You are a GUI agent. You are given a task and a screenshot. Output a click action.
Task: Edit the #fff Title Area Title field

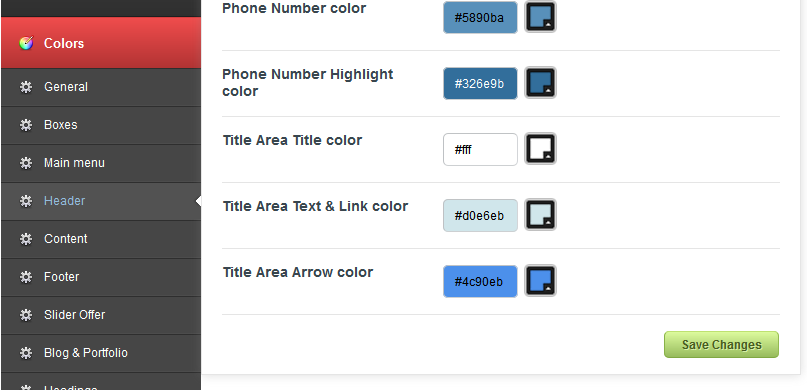click(x=480, y=150)
